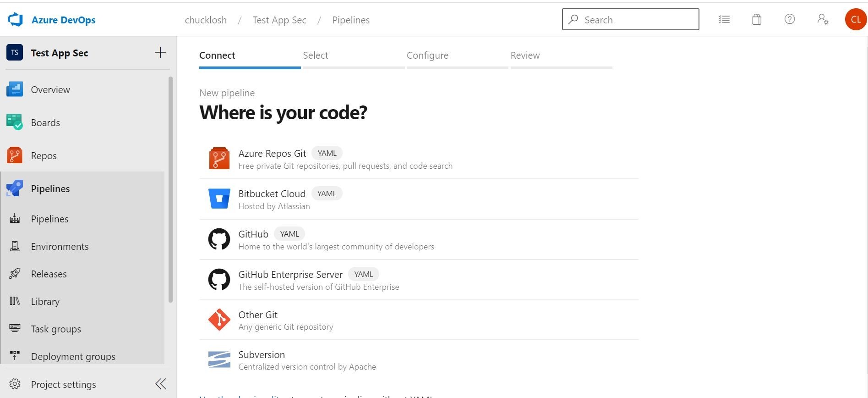The width and height of the screenshot is (868, 398).
Task: Click the Releases rocket icon
Action: pos(15,274)
